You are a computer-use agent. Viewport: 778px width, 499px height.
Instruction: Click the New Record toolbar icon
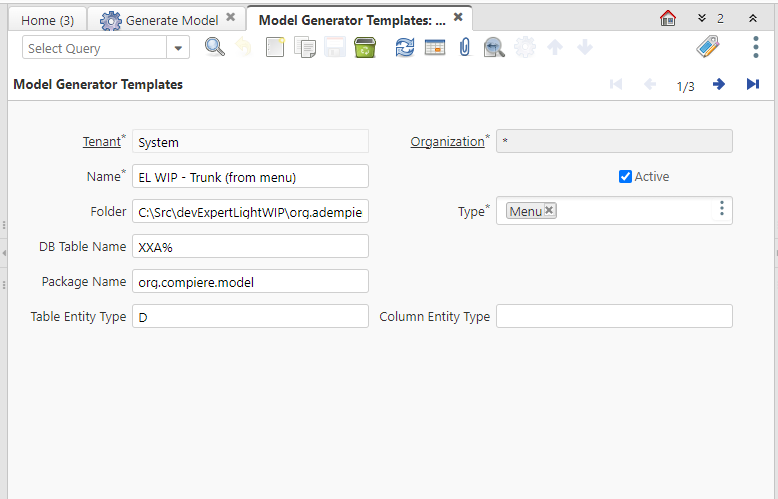click(275, 47)
